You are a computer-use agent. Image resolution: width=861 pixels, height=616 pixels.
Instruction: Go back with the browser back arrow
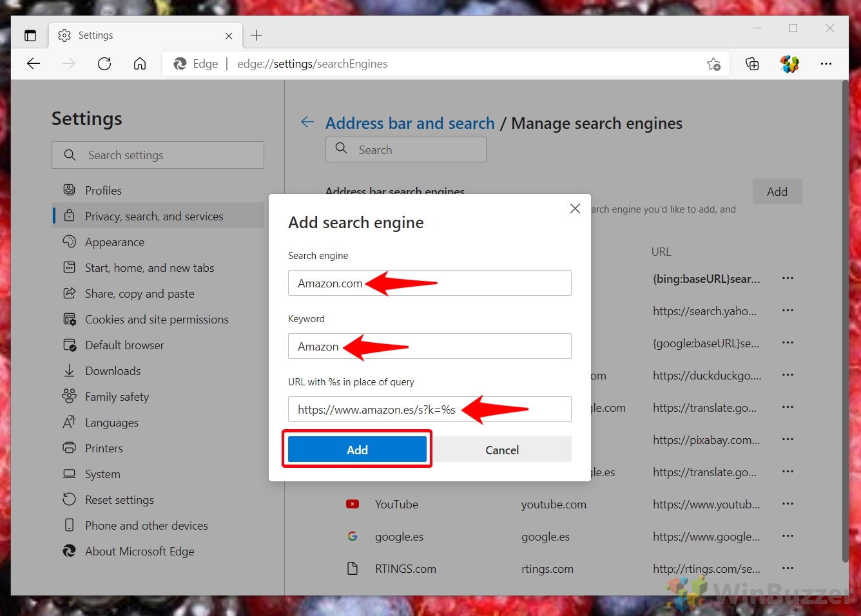tap(34, 64)
